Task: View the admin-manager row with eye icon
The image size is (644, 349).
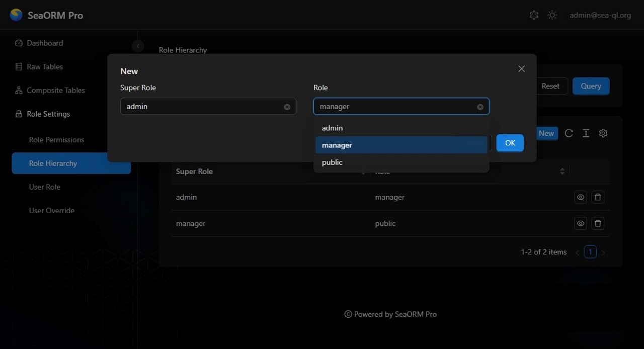Action: click(581, 197)
